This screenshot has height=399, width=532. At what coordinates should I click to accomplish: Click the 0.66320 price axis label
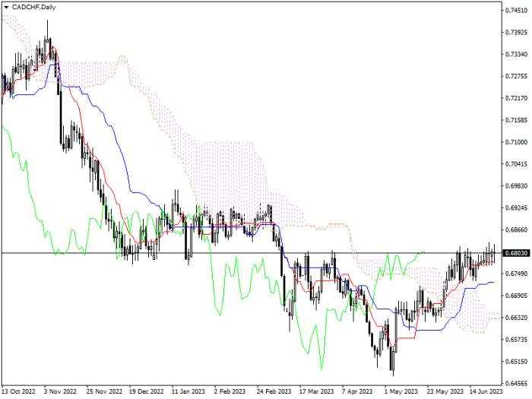tap(516, 318)
